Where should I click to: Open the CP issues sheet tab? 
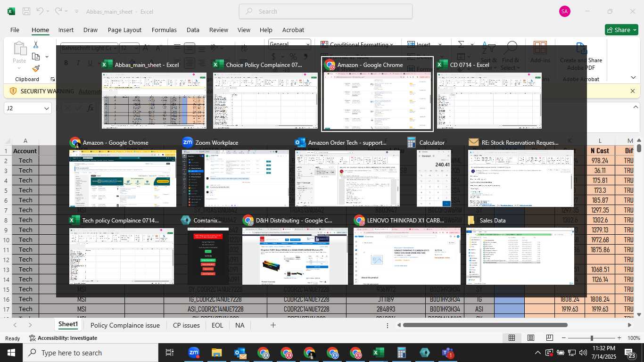[186, 325]
